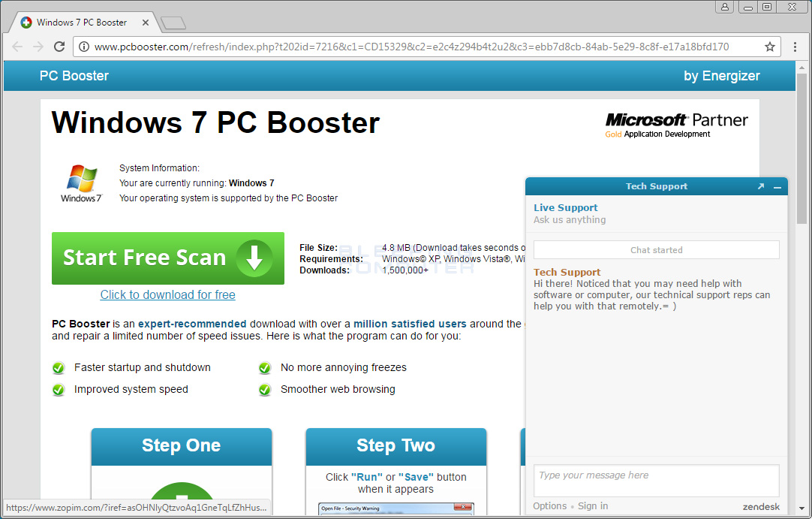
Task: Click the 'File Size:' label
Action: (x=318, y=248)
